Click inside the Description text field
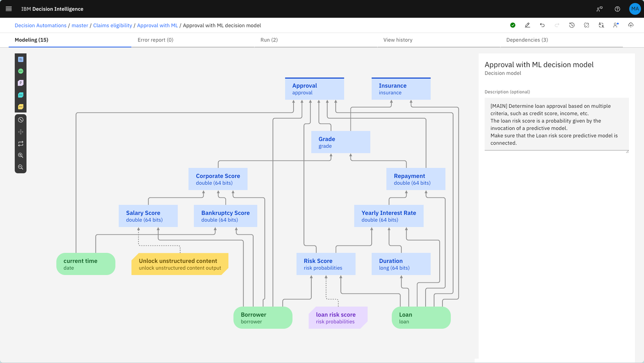644x363 pixels. [556, 124]
